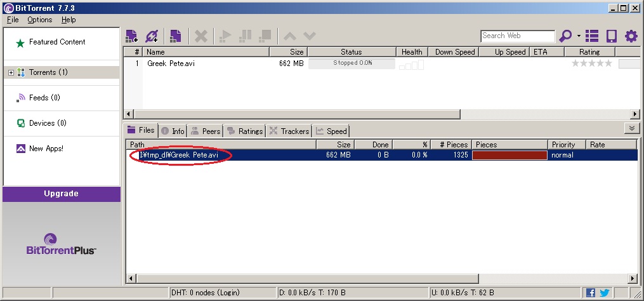
Task: Collapse the detail pane with chevron button
Action: tap(631, 128)
